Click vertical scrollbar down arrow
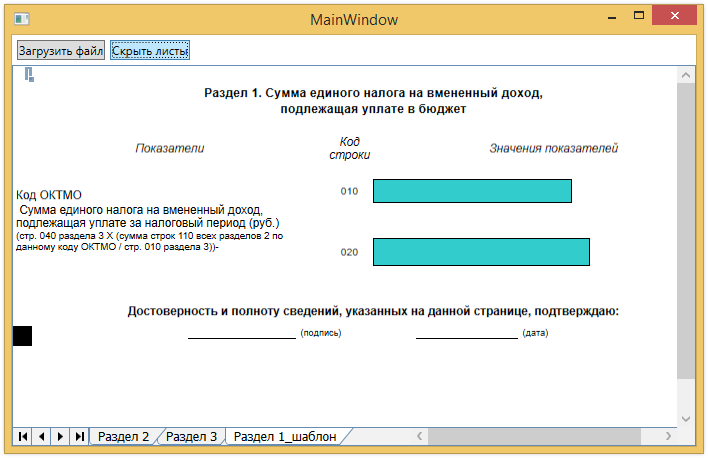 click(686, 419)
